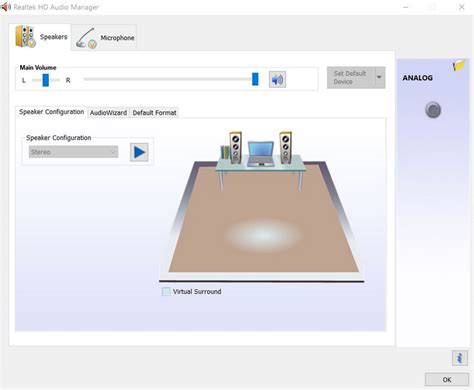Open the connector settings folder icon
This screenshot has height=390, width=474.
point(459,65)
